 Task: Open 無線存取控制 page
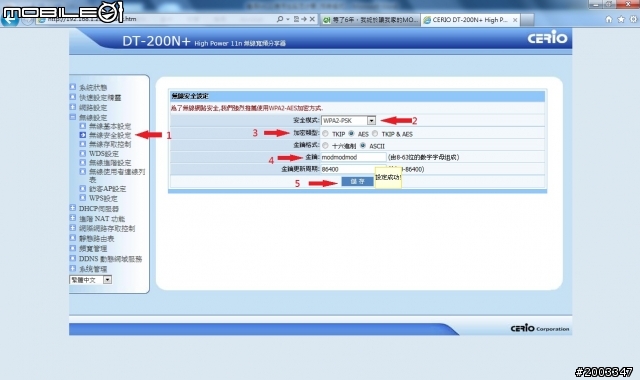(x=110, y=144)
